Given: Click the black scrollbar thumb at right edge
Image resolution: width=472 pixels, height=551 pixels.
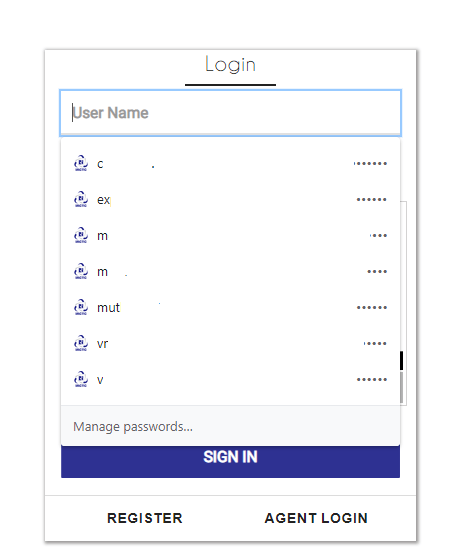Looking at the screenshot, I should point(401,360).
